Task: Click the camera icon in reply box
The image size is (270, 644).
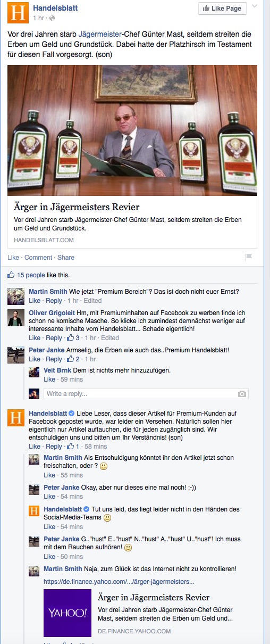Action: point(242,394)
